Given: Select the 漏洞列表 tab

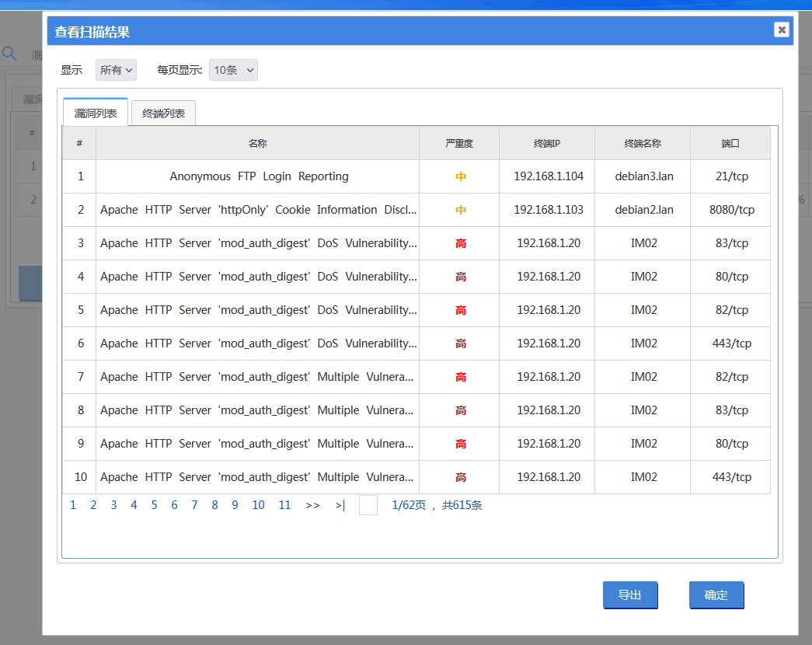Looking at the screenshot, I should [x=96, y=113].
